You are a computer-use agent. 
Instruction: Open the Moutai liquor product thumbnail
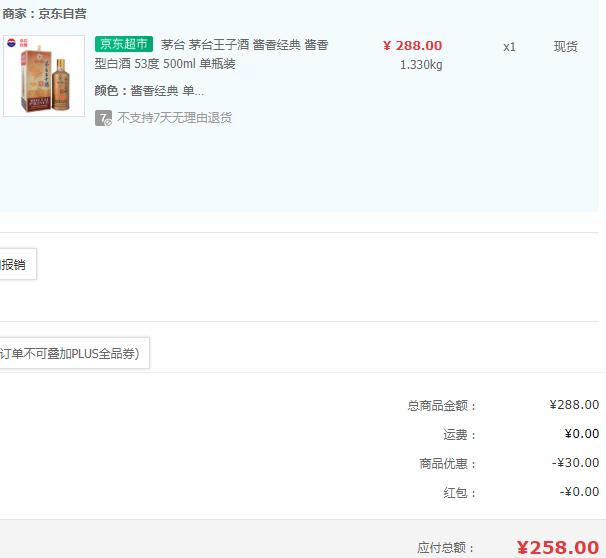[44, 76]
